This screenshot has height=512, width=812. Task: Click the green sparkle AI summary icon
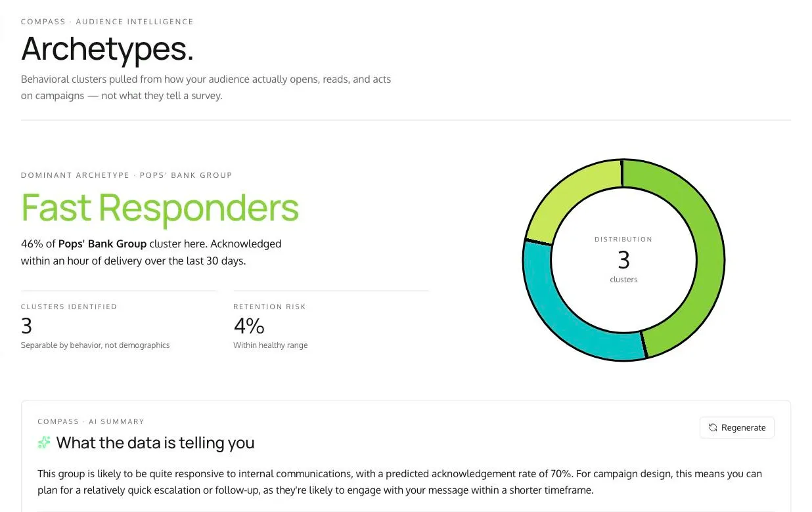44,443
